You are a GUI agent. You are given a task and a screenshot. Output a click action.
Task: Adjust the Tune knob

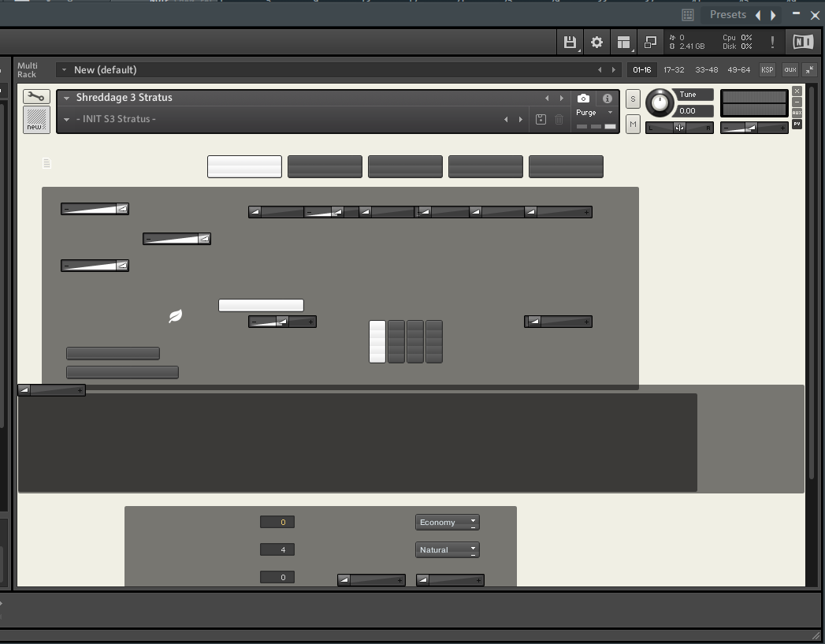click(x=660, y=102)
